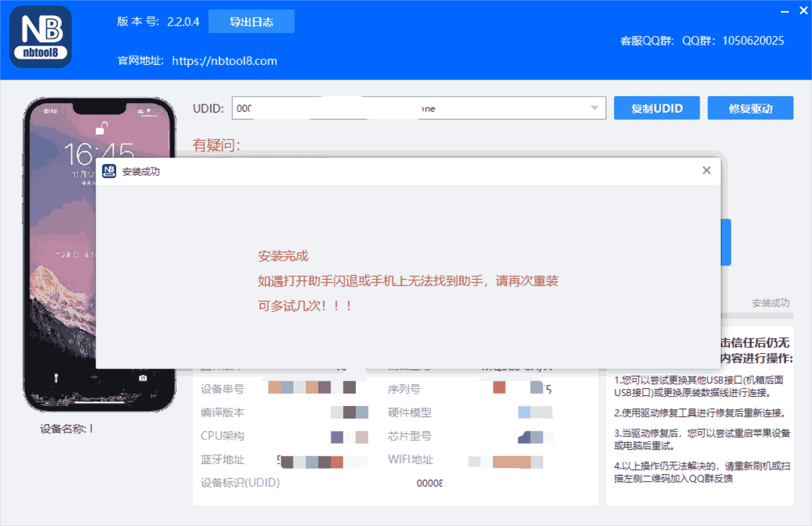The height and width of the screenshot is (526, 812).
Task: Click the small NB icon in dialog title
Action: tap(109, 171)
